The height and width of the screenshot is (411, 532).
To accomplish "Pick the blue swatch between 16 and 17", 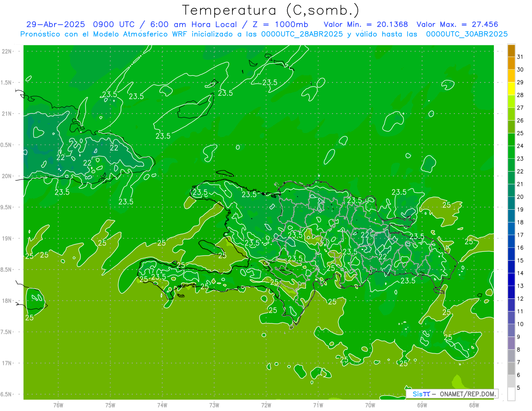I will (x=511, y=241).
